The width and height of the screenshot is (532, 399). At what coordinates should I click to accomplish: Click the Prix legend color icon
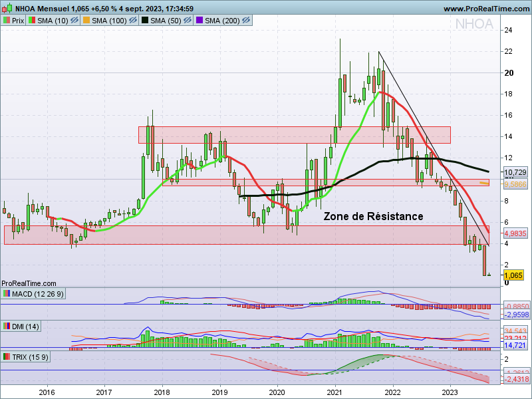7,21
